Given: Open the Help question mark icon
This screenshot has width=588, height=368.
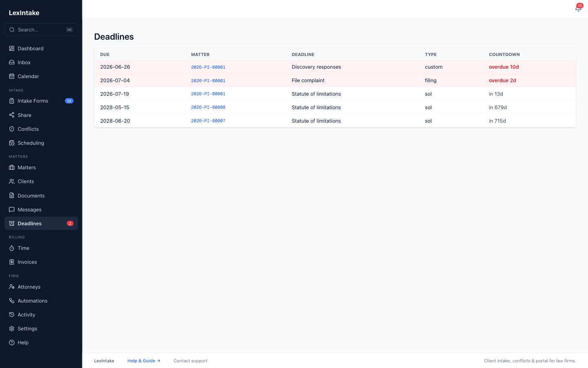Looking at the screenshot, I should (12, 342).
